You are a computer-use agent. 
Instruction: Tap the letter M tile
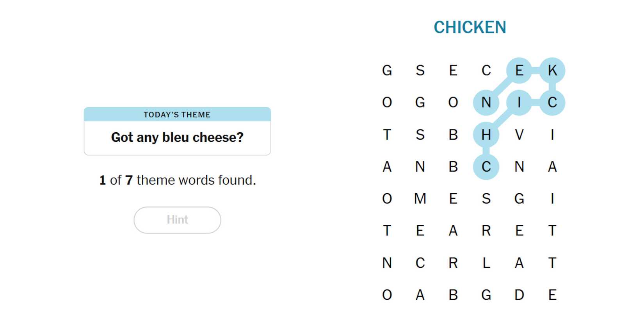(420, 199)
